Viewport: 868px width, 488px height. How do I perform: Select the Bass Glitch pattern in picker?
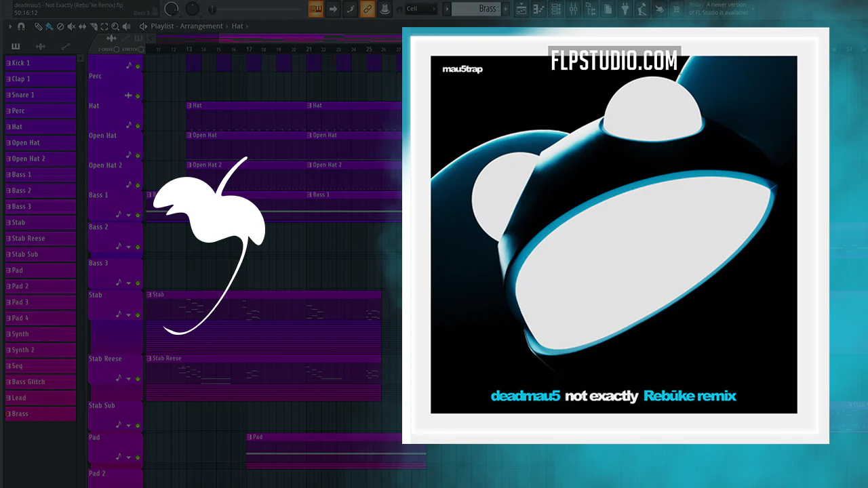click(41, 382)
